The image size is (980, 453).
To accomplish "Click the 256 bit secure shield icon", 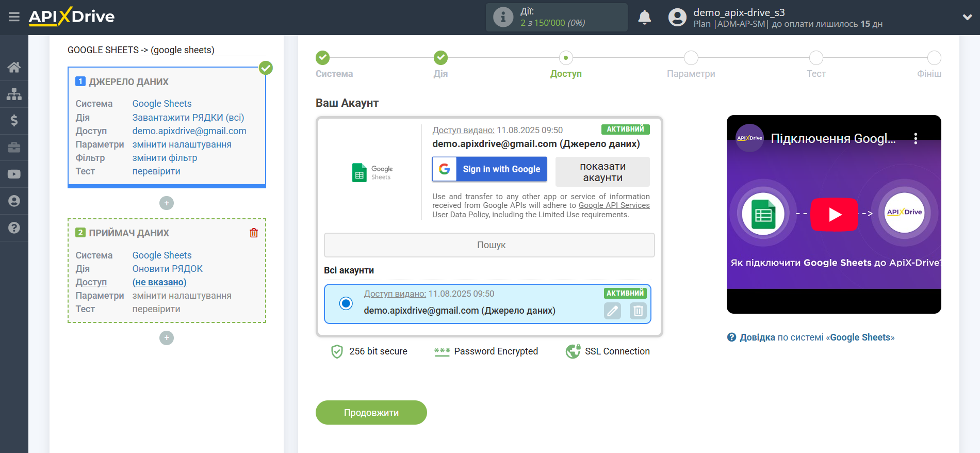I will (x=337, y=351).
